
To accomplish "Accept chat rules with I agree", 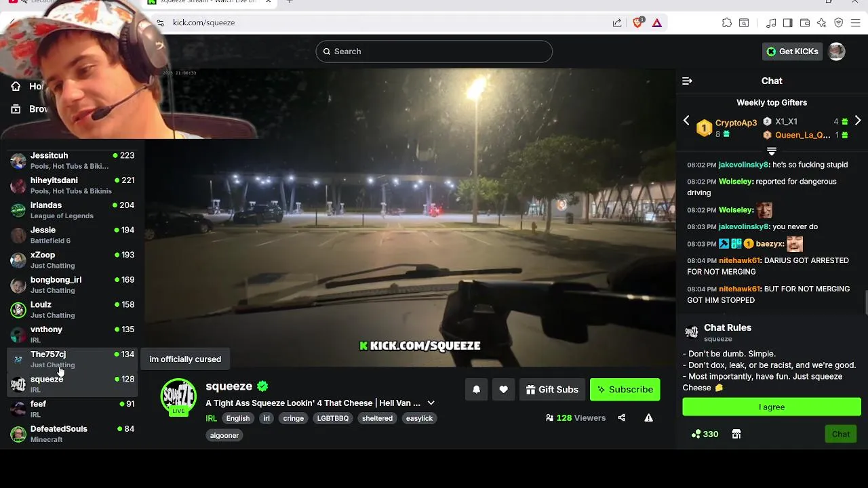I will point(772,407).
